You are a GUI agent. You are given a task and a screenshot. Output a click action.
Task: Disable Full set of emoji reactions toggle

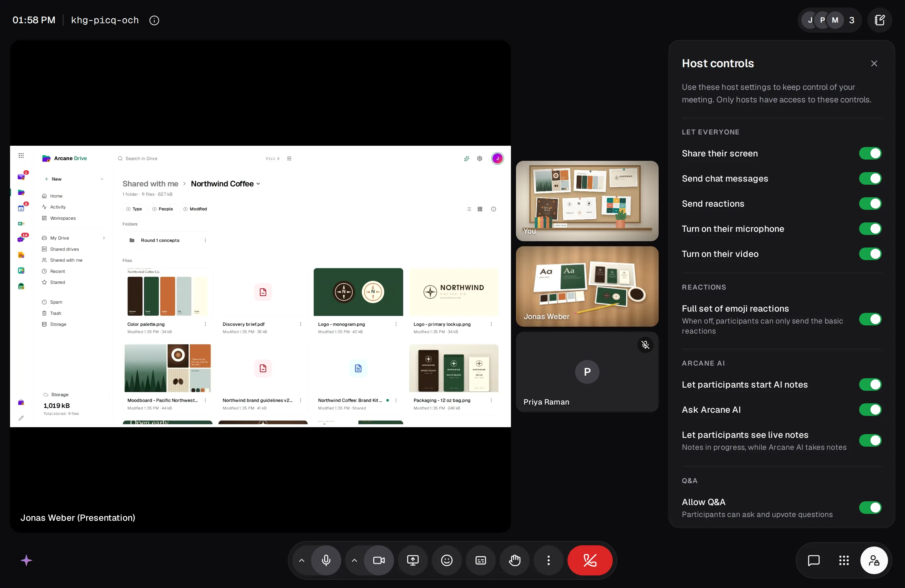[870, 319]
